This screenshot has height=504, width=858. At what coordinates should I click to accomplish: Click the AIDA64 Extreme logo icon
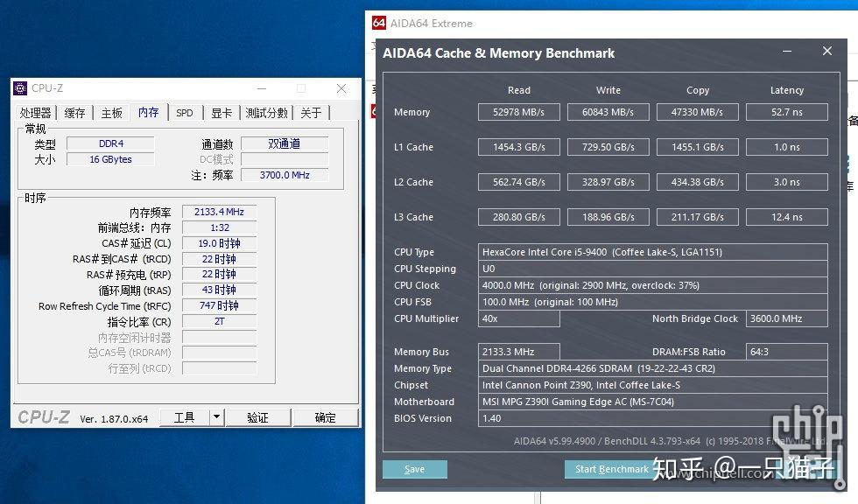[x=378, y=23]
